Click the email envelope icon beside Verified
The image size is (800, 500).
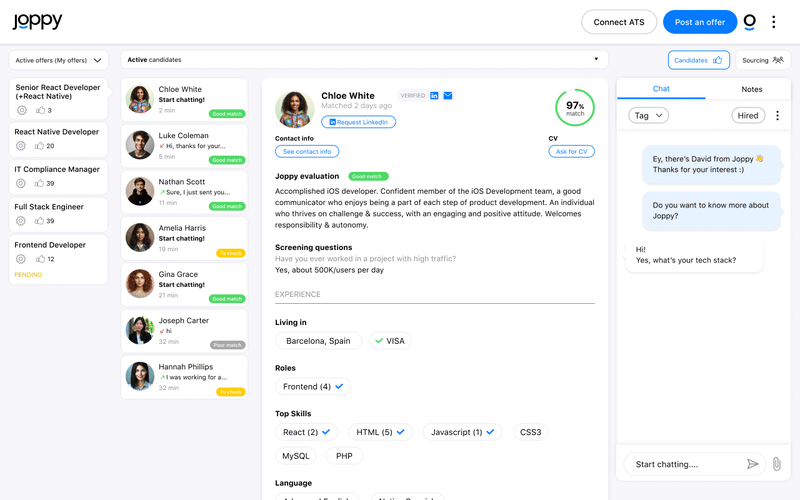pyautogui.click(x=448, y=96)
